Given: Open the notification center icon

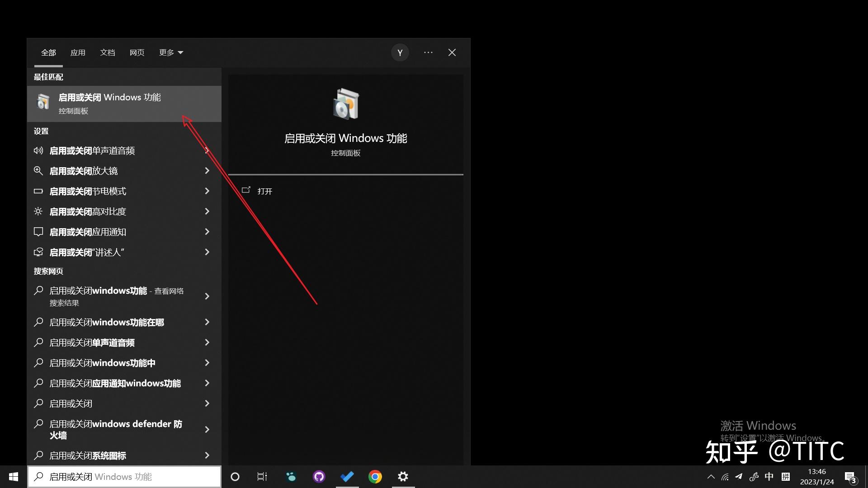Looking at the screenshot, I should tap(850, 477).
